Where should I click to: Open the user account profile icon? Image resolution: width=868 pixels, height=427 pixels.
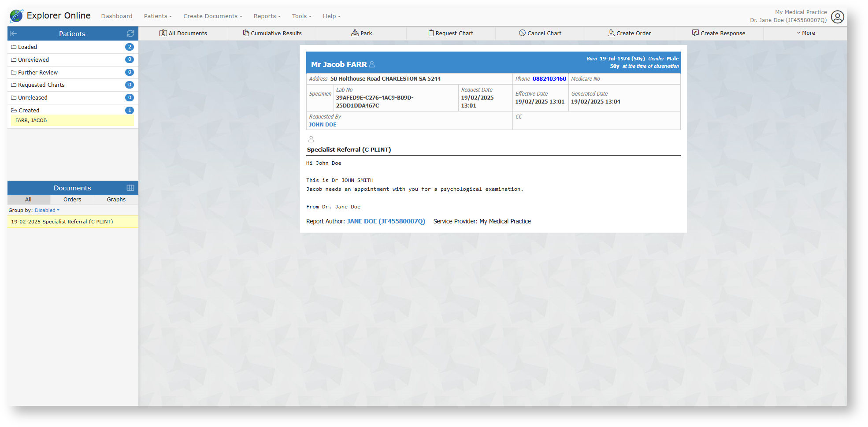(837, 17)
